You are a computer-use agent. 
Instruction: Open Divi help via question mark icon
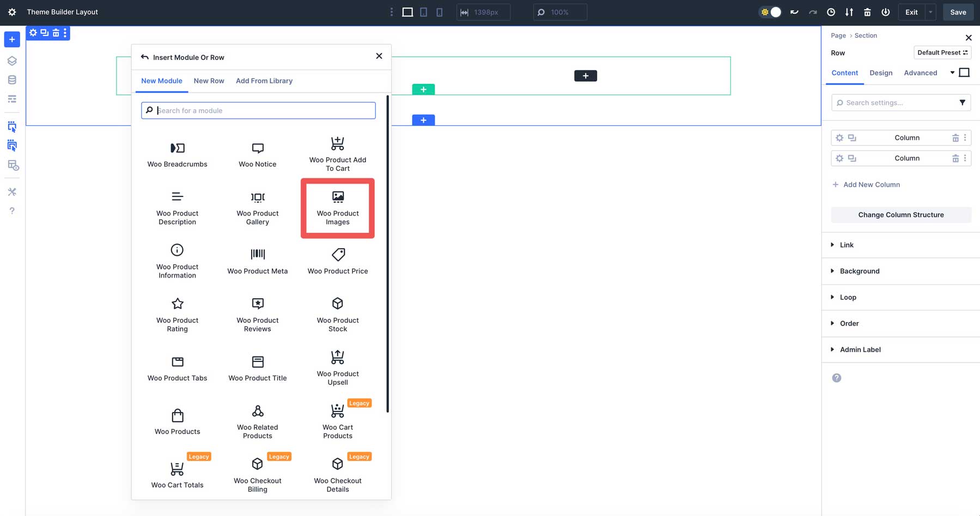tap(12, 211)
